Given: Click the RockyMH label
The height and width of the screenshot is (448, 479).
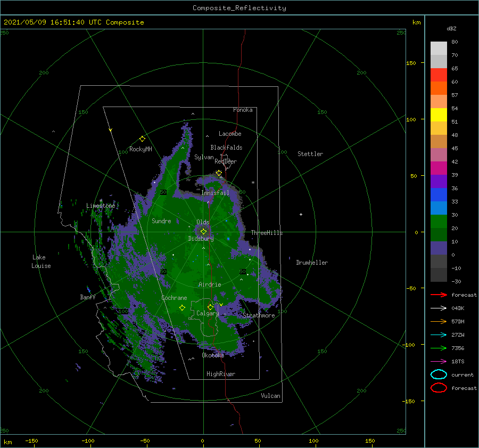Looking at the screenshot, I should point(141,149).
